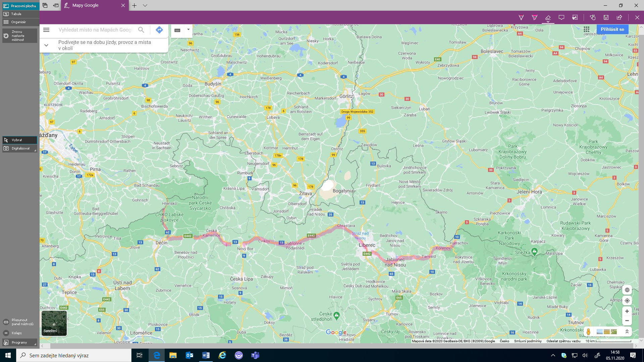Expand the travel time info panel chevron
644x362 pixels.
coord(46,45)
